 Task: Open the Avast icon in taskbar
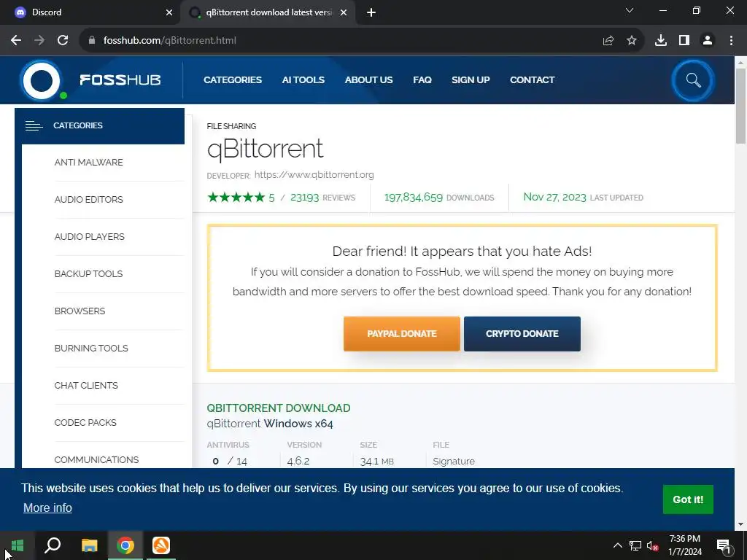[x=161, y=545]
